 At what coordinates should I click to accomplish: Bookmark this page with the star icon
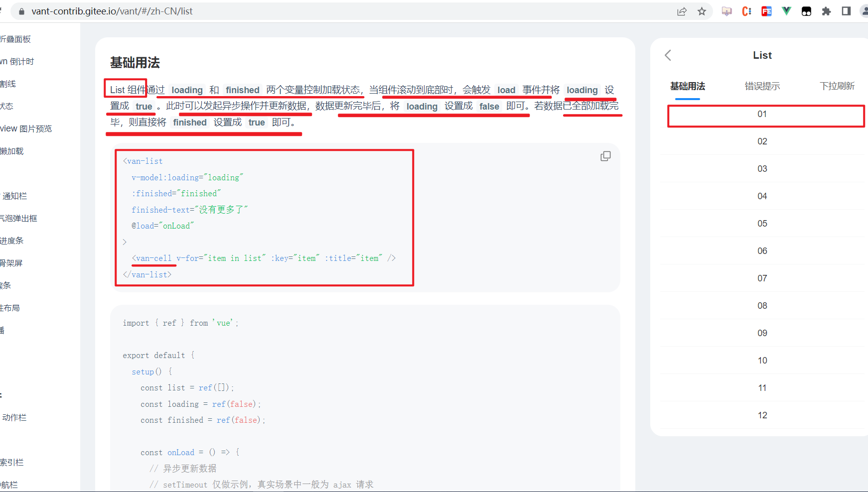tap(702, 11)
